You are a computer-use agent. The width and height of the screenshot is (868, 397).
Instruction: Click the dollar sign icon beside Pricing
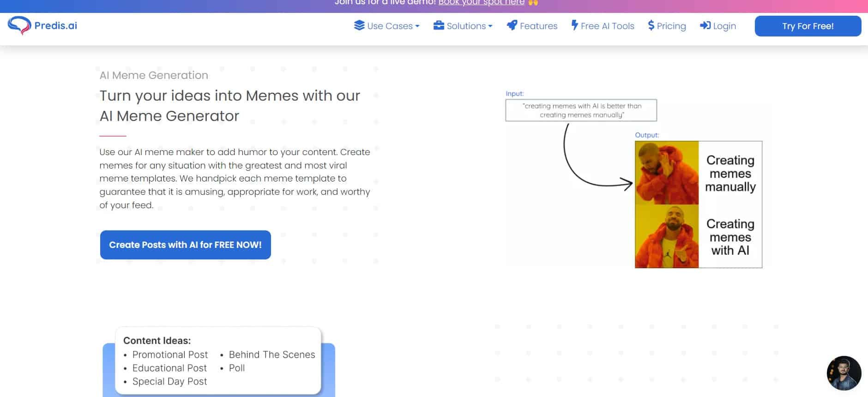(x=651, y=25)
